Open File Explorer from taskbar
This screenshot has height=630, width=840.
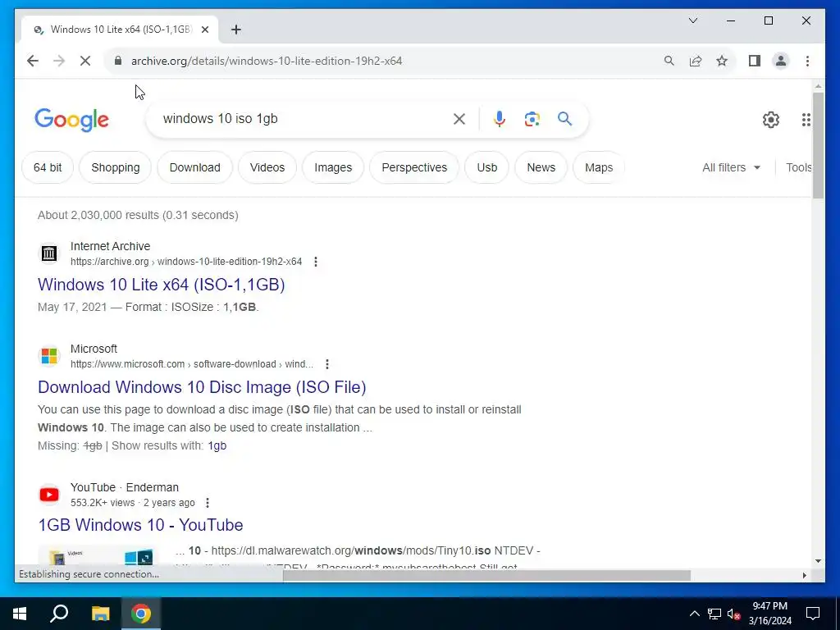coord(100,614)
